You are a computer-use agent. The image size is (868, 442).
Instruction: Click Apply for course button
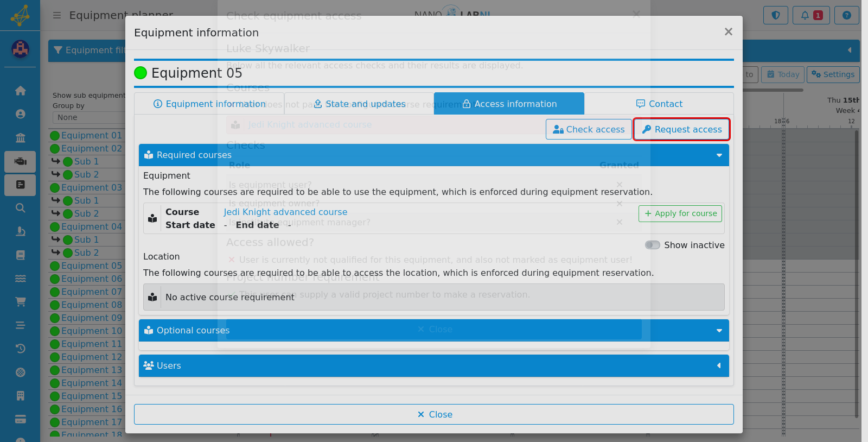click(x=680, y=213)
